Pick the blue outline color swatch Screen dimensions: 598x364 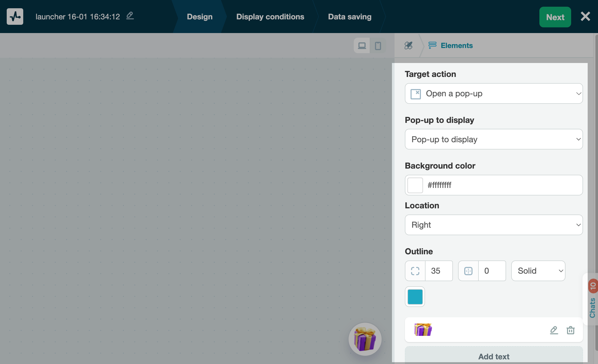415,297
